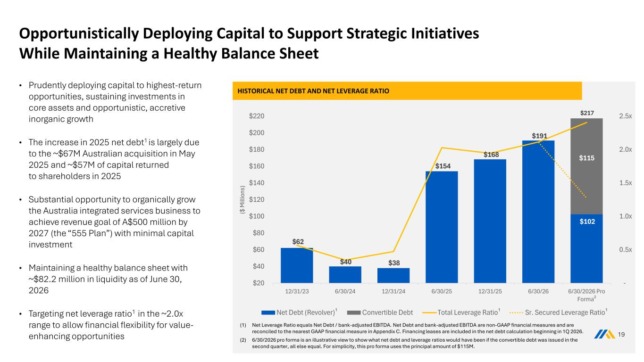Click the Total Leverage Ratio legend line
Image resolution: width=644 pixels, height=362 pixels.
coord(429,313)
